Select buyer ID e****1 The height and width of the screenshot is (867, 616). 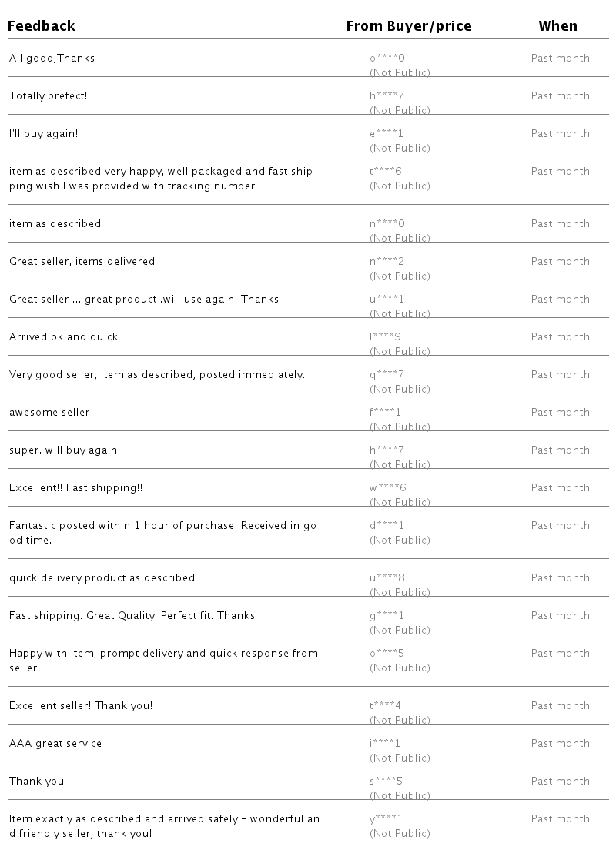coord(387,134)
